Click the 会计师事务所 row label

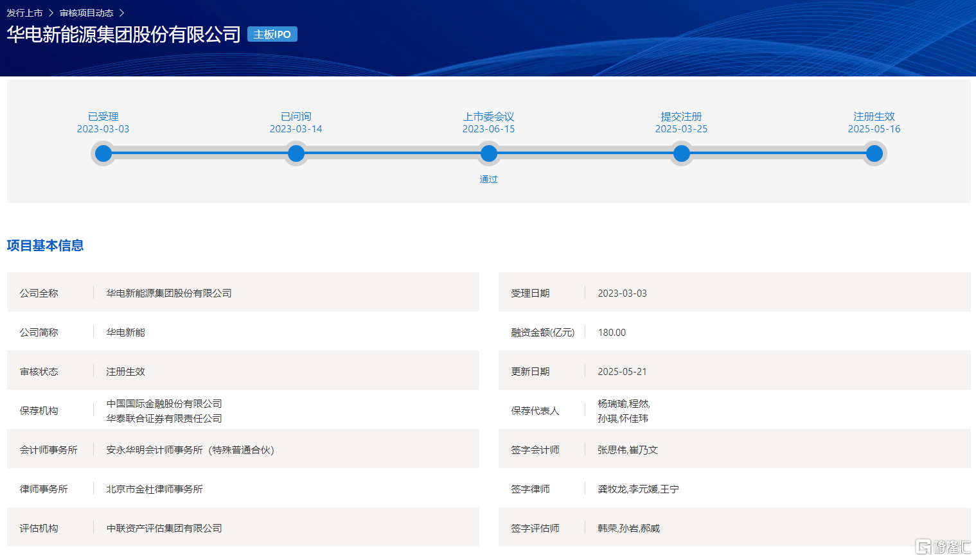49,450
